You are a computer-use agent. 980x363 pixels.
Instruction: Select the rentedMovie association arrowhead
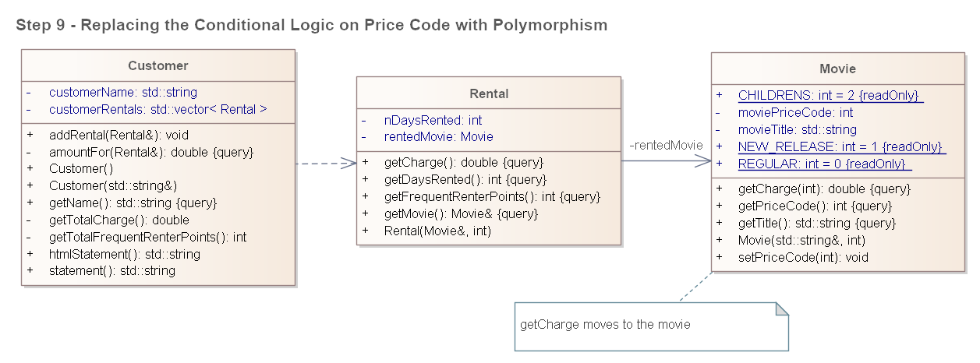click(703, 161)
